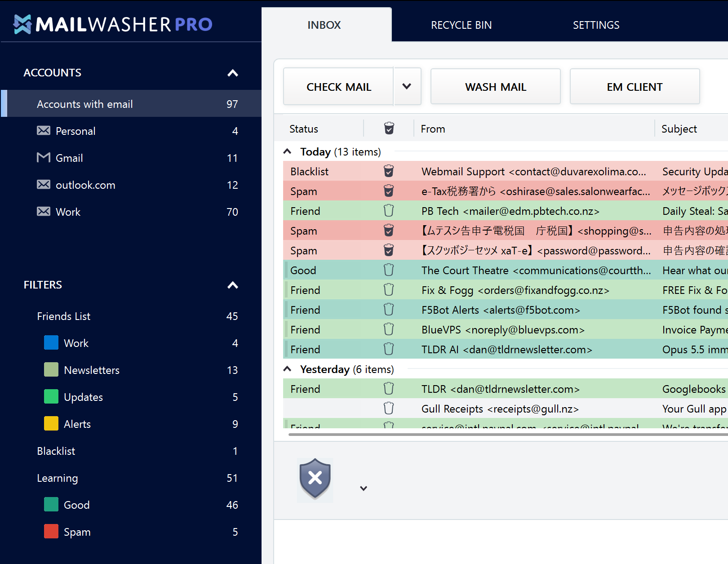The image size is (728, 564).
Task: Click the green Updates color swatch
Action: [x=51, y=396]
